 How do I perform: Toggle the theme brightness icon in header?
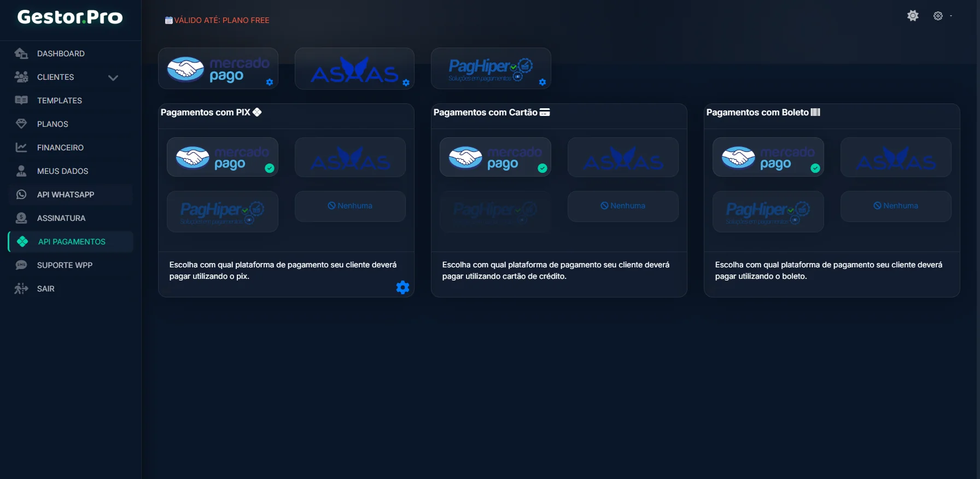[913, 16]
